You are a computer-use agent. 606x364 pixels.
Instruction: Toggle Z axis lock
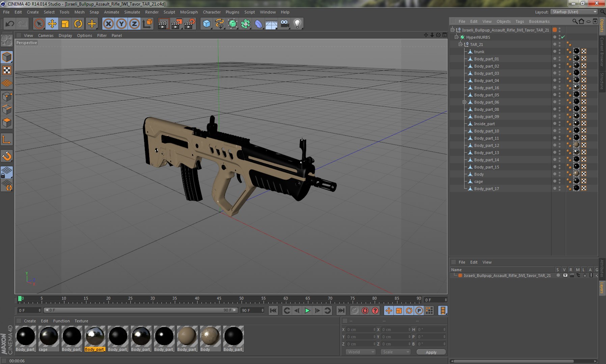pyautogui.click(x=134, y=24)
